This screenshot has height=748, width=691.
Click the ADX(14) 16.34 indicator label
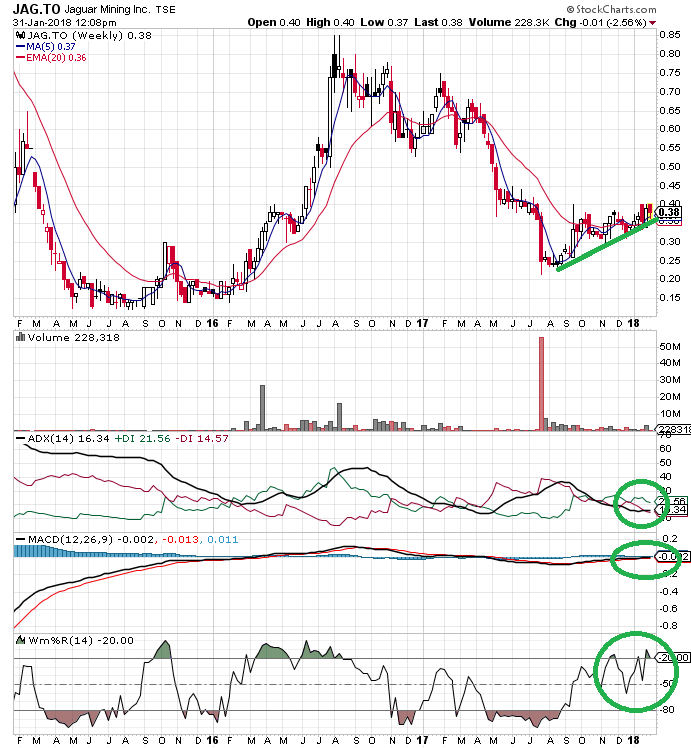pyautogui.click(x=69, y=438)
